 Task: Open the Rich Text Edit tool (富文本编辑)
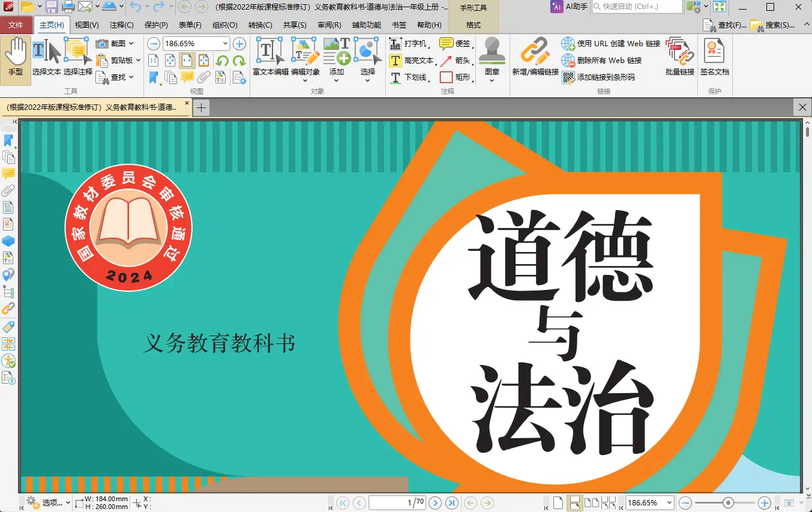tap(271, 58)
